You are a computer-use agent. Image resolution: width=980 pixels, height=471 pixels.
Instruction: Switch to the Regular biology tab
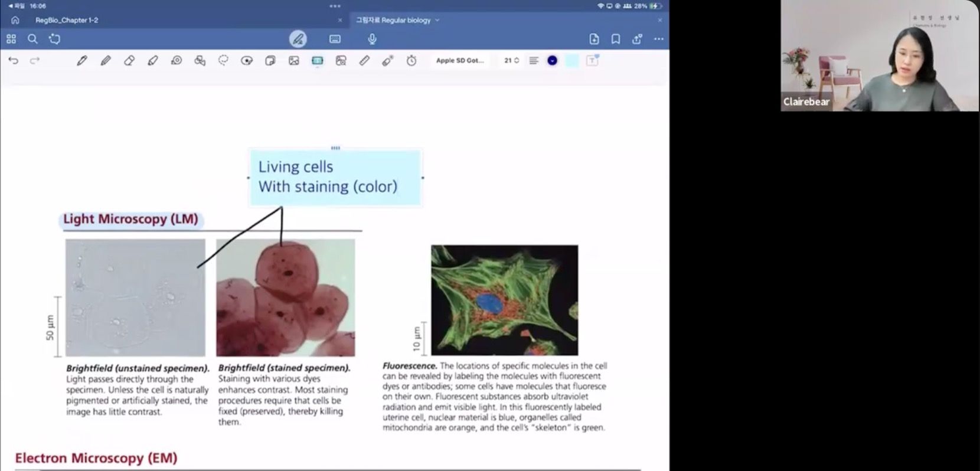393,20
